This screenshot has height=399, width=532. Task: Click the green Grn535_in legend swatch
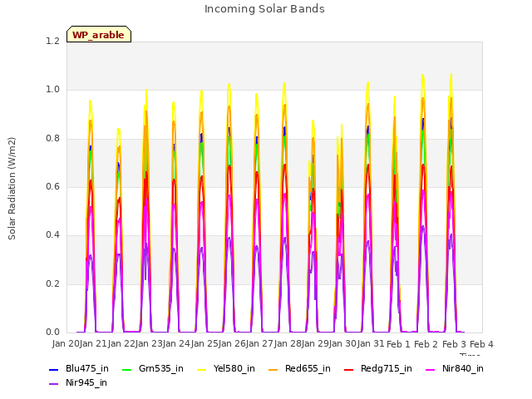click(x=126, y=369)
